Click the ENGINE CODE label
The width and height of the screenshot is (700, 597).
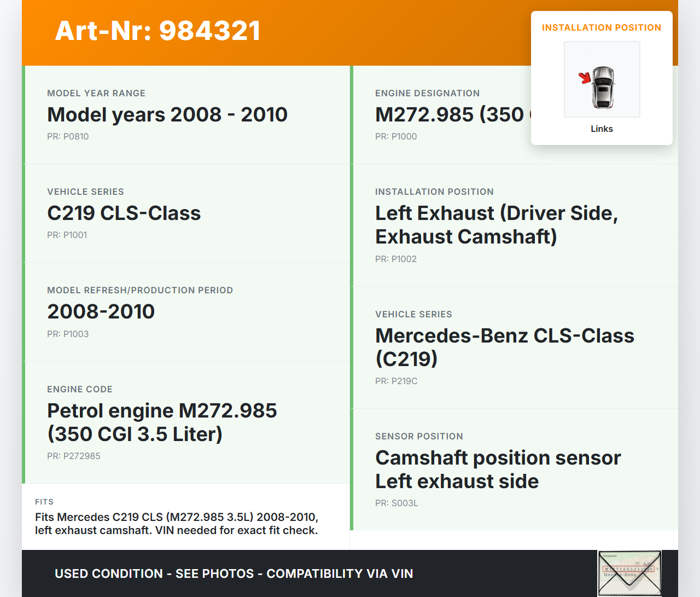[x=80, y=389]
